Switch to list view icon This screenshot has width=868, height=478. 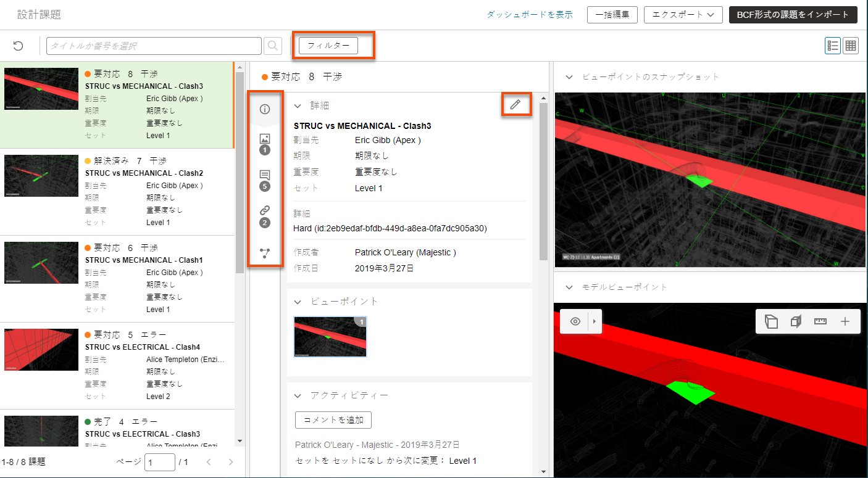[x=833, y=46]
